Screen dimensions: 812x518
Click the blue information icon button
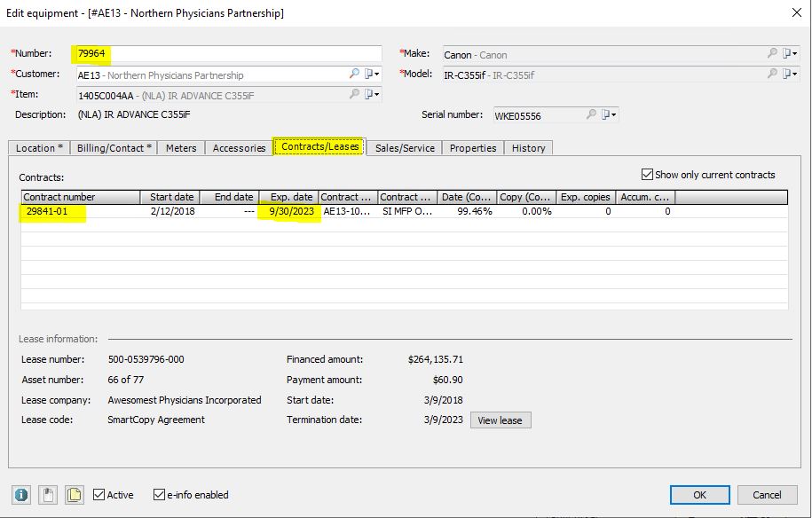(x=21, y=495)
